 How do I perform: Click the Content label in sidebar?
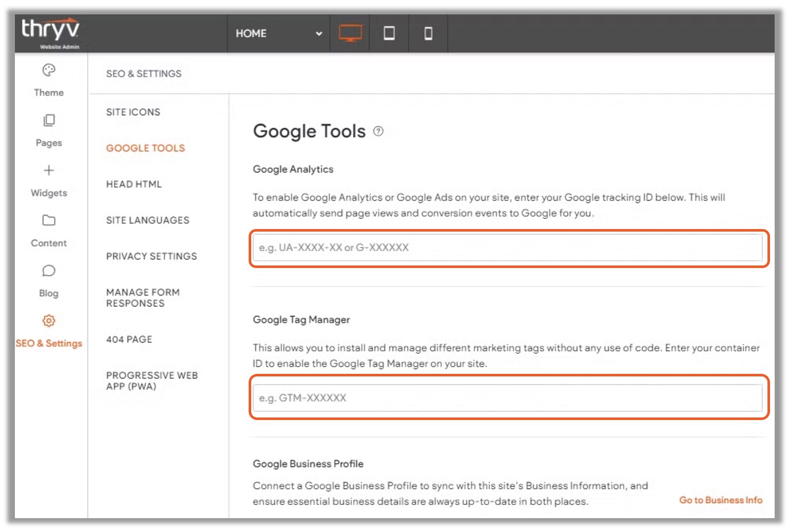(x=49, y=243)
